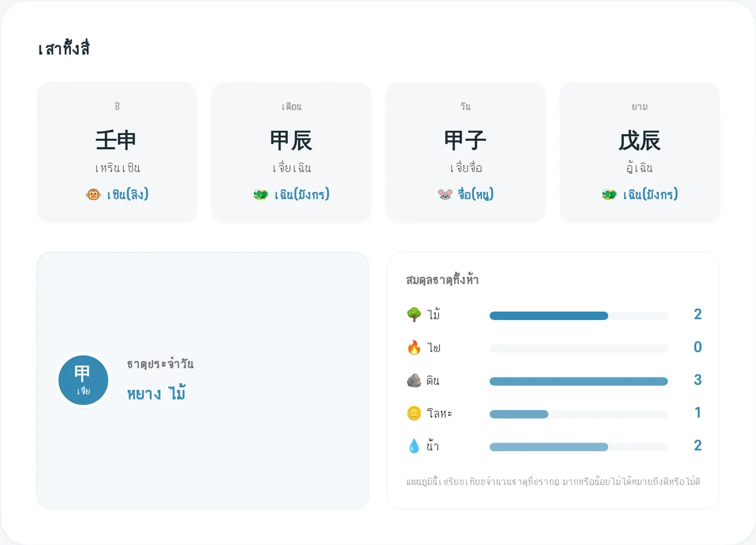Click the dragon emoji in the hour pillar
This screenshot has width=756, height=545.
(609, 194)
